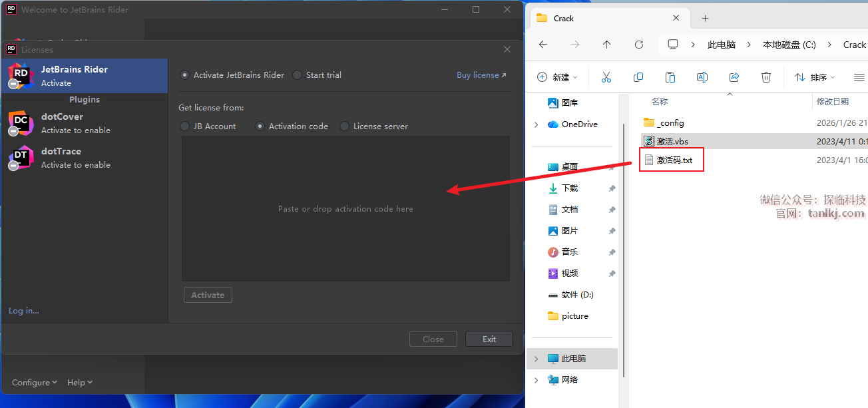This screenshot has height=408, width=868.
Task: Select the dotTrace plugin icon
Action: [21, 158]
